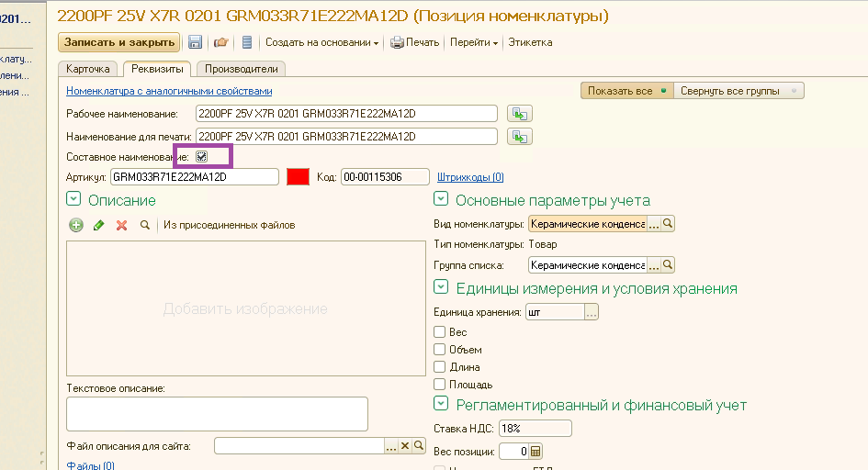Image resolution: width=868 pixels, height=470 pixels.
Task: Enable the Вес checkbox
Action: 440,332
